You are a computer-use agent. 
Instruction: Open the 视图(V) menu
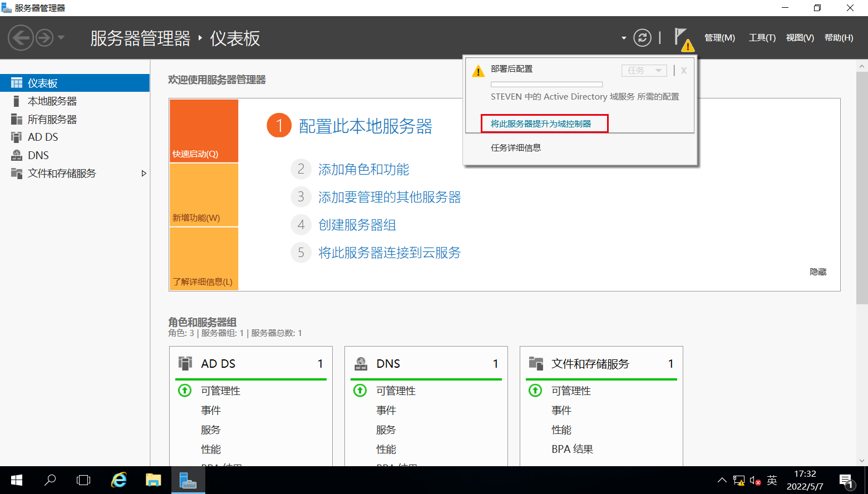(x=800, y=38)
